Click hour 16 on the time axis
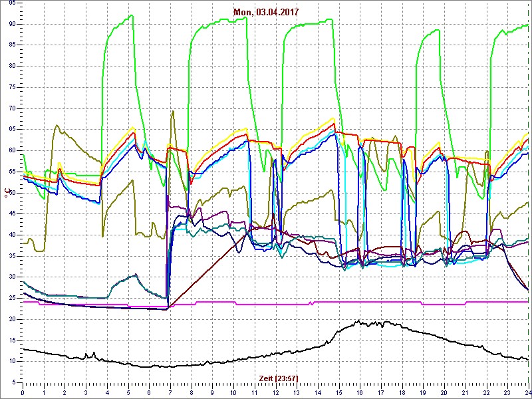The image size is (532, 399). pyautogui.click(x=360, y=393)
